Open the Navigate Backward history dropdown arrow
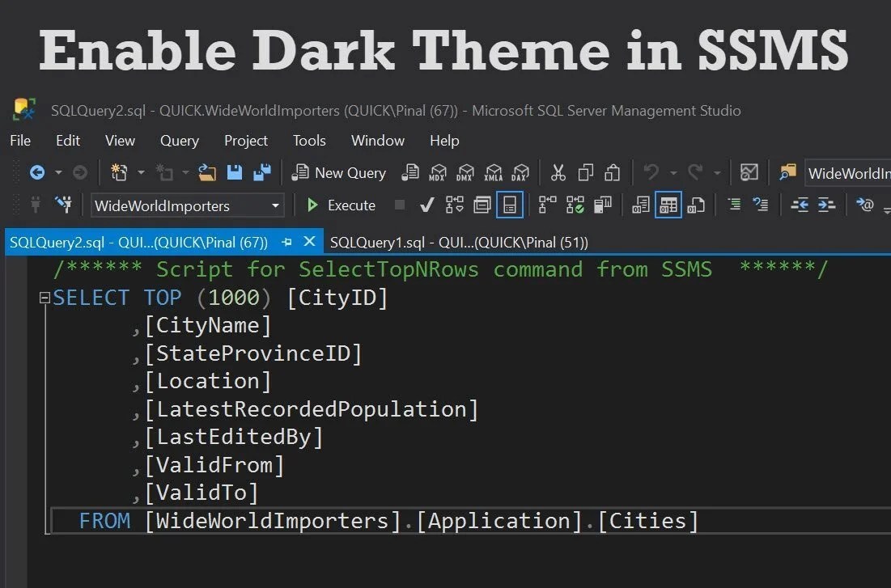 (x=58, y=173)
